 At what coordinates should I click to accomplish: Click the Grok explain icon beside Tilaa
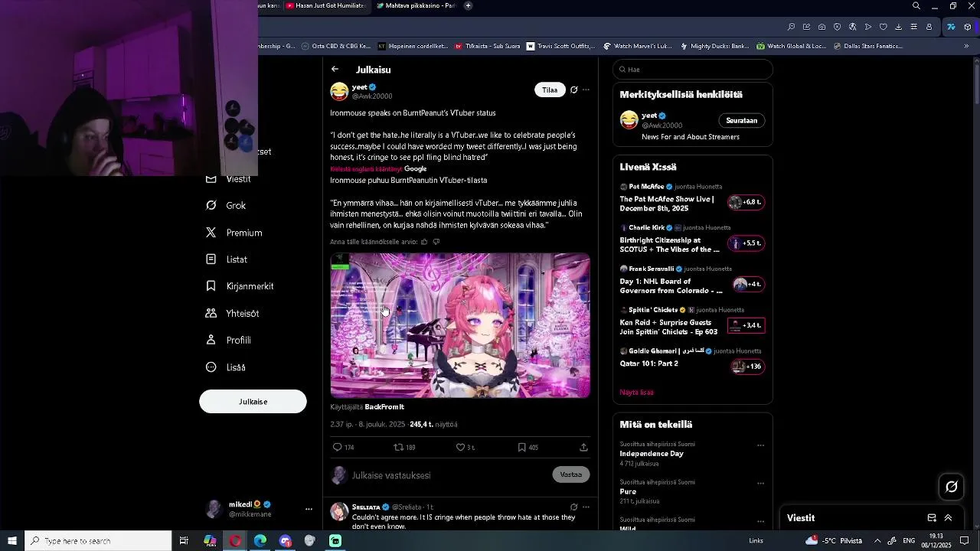573,90
